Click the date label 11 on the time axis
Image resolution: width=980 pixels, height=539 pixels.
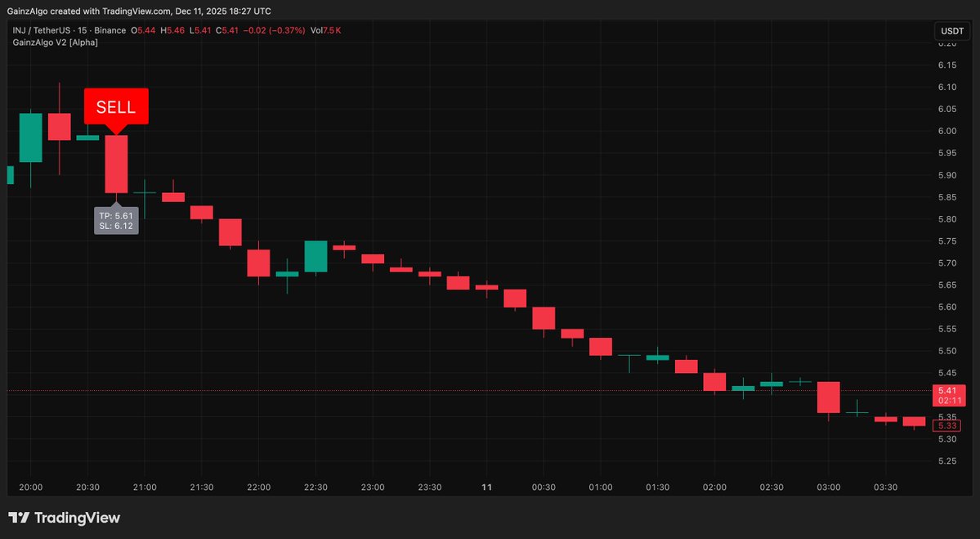tap(486, 487)
